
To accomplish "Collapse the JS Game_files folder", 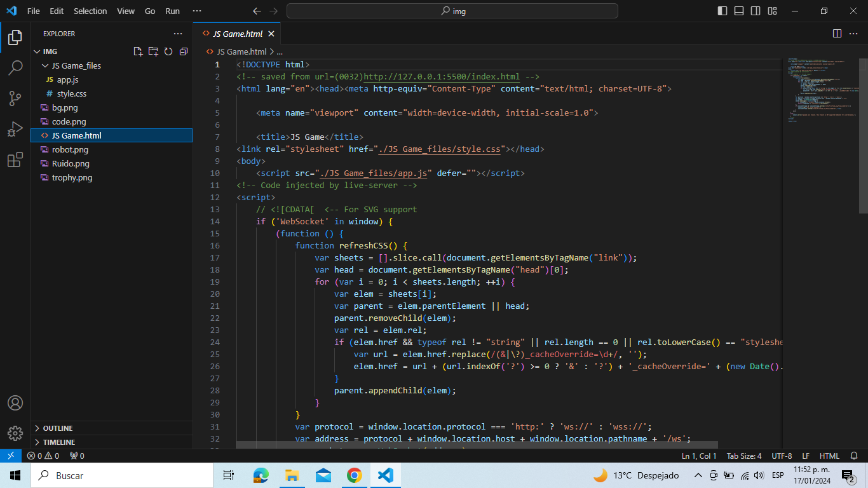I will click(111, 65).
